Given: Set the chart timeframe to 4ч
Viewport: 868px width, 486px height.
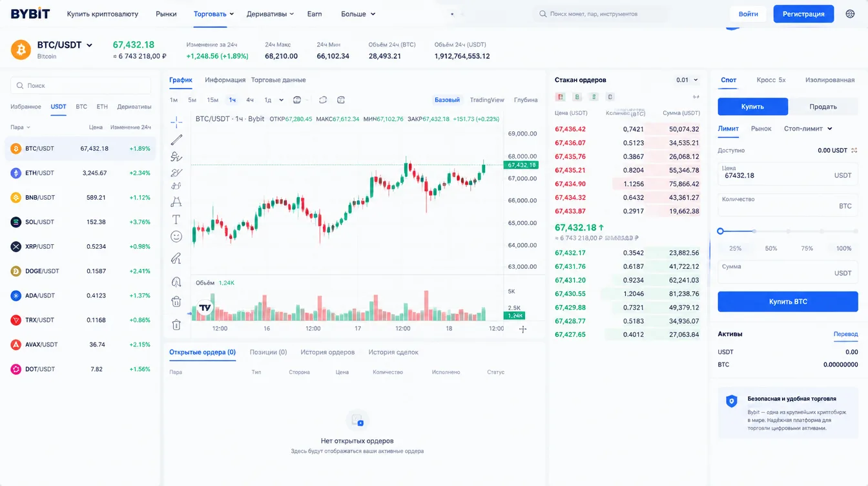Looking at the screenshot, I should (250, 100).
